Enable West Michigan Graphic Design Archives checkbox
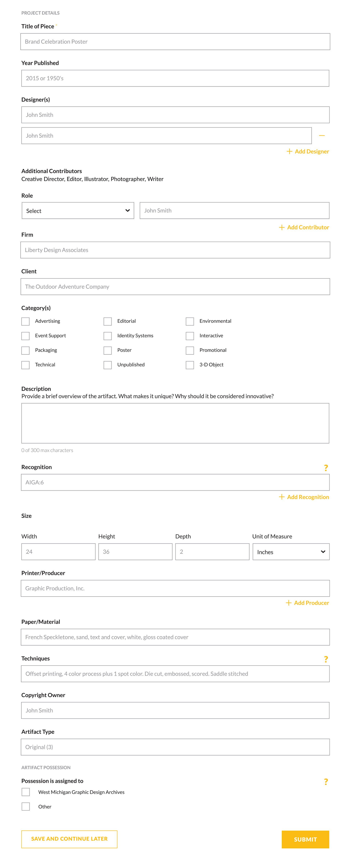The width and height of the screenshot is (352, 868). [x=26, y=792]
